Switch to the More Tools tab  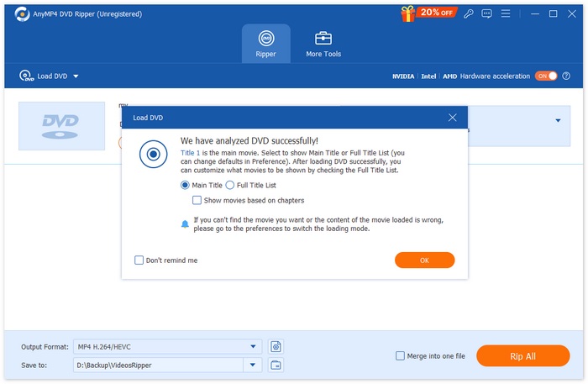pyautogui.click(x=323, y=44)
